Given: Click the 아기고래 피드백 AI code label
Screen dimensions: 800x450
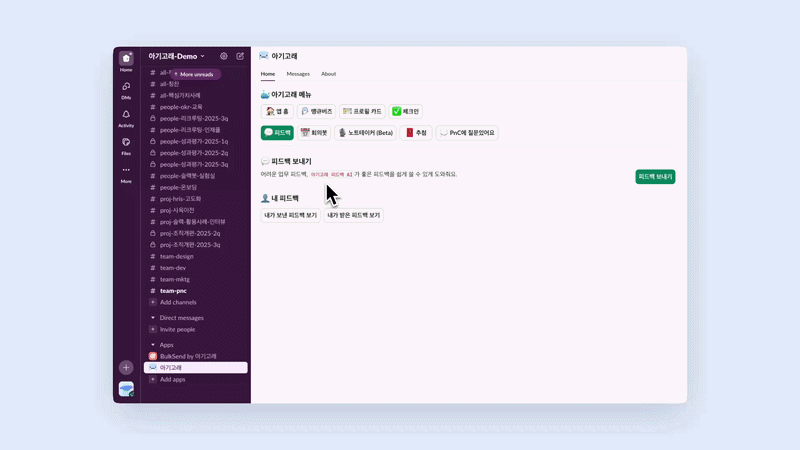Looking at the screenshot, I should coord(332,174).
